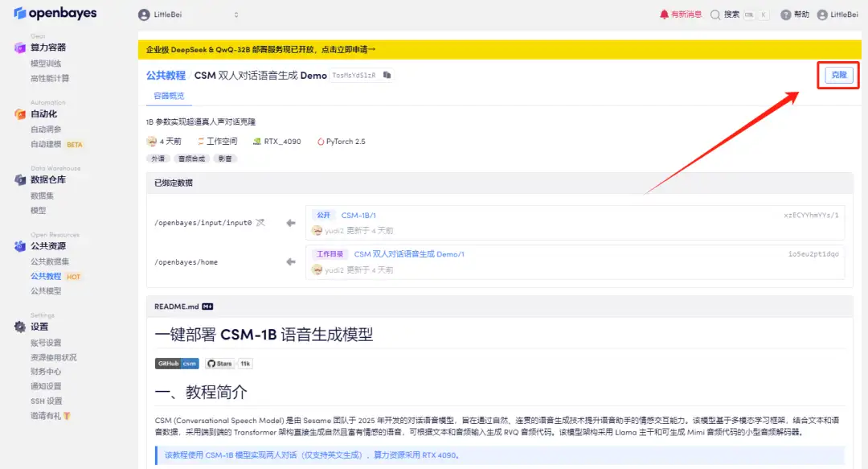This screenshot has height=469, width=868.
Task: Click the 有新消息 notification text
Action: (x=686, y=14)
